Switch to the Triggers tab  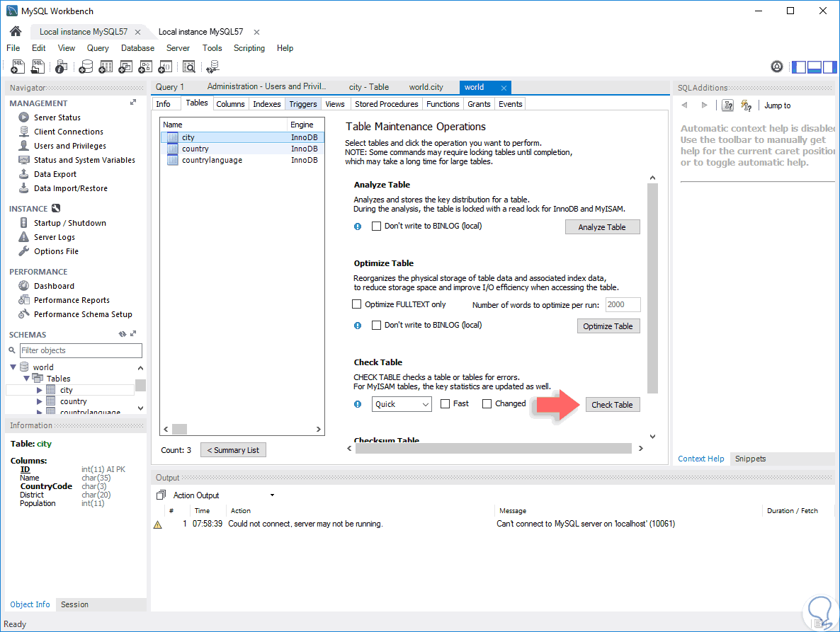point(303,104)
